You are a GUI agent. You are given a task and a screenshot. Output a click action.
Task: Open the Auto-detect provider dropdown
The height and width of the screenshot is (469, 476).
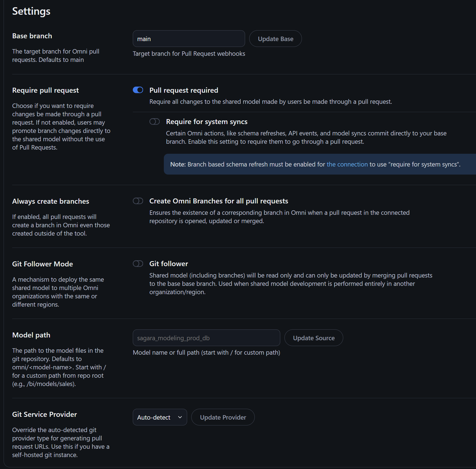coord(160,417)
